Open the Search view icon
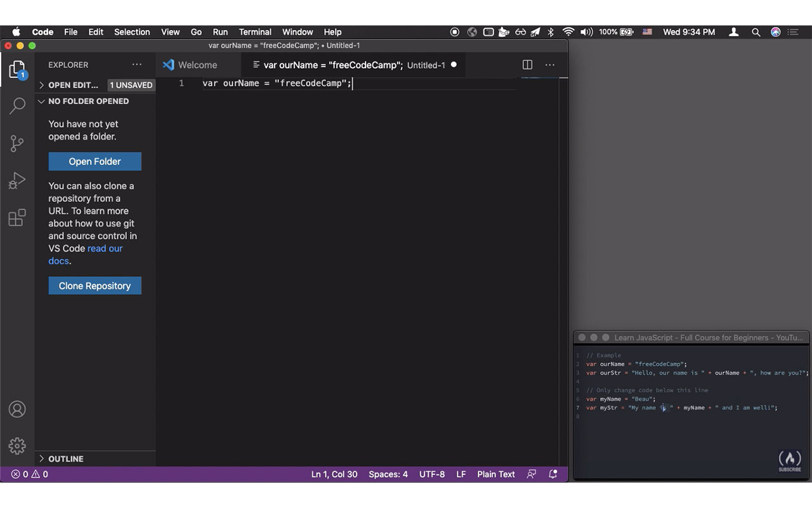The image size is (812, 508). click(17, 105)
